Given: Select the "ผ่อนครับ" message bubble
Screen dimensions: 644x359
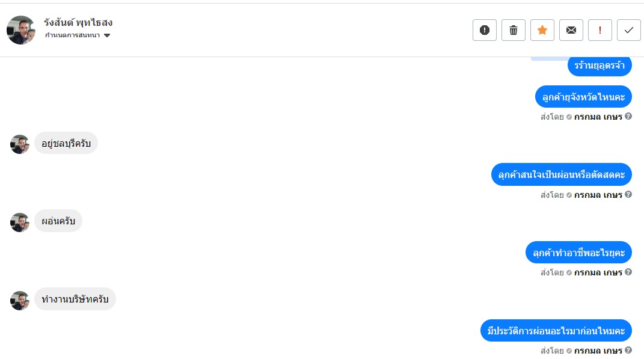Looking at the screenshot, I should tap(58, 221).
